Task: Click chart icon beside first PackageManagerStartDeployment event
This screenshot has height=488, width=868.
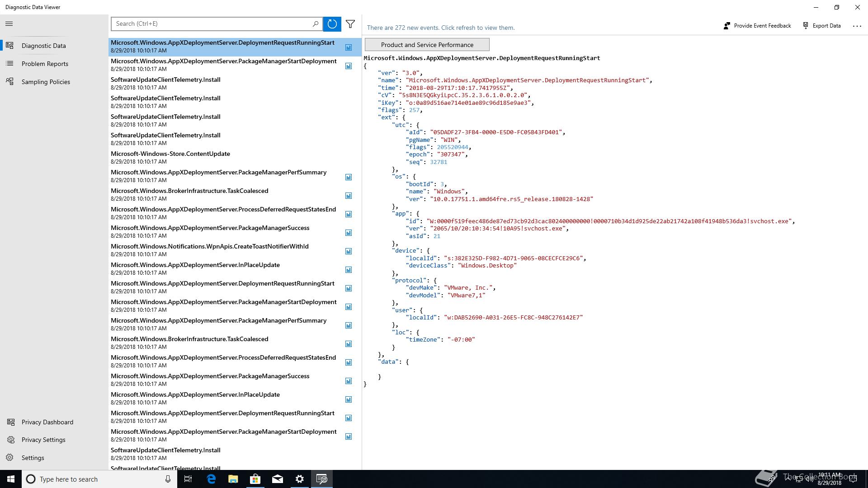Action: pos(349,66)
